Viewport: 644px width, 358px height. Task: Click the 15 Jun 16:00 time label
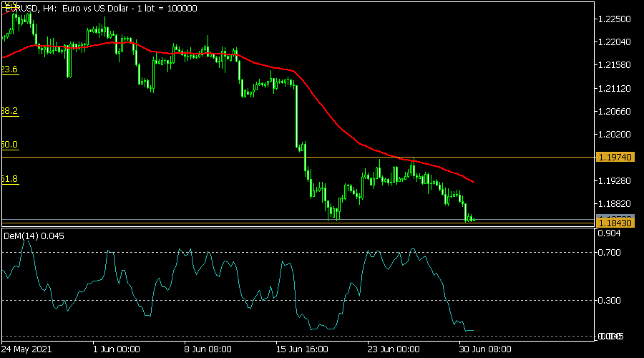coord(302,349)
